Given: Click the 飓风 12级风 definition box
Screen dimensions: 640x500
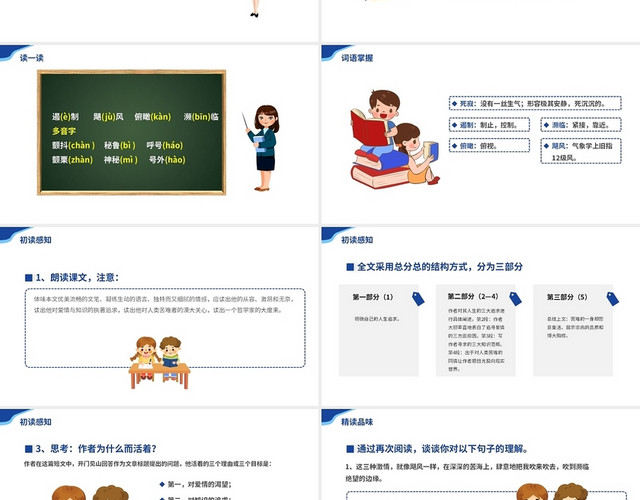Looking at the screenshot, I should [581, 151].
